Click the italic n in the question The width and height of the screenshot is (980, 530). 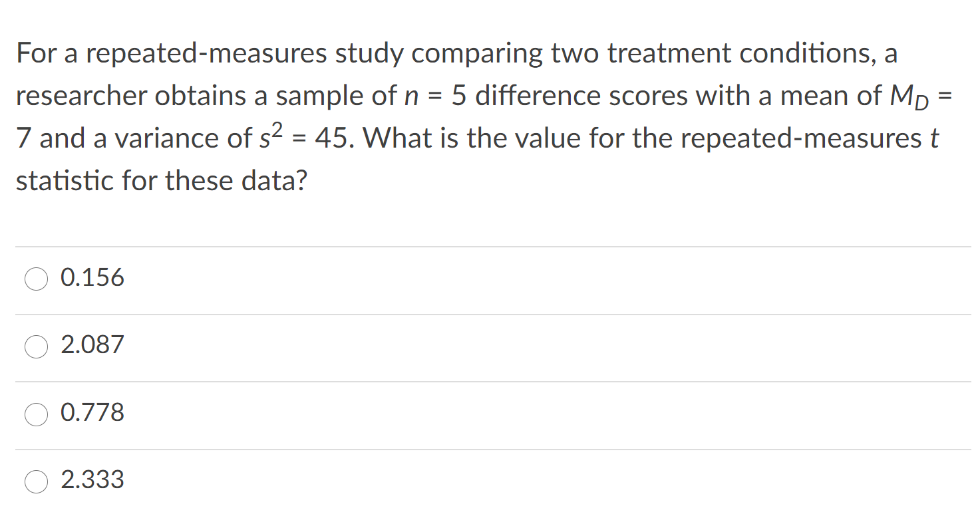tap(411, 97)
